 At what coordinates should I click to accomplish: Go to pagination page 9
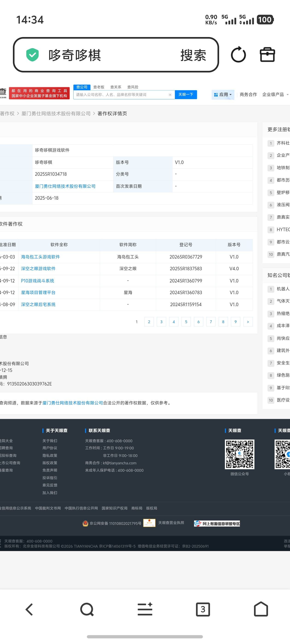click(x=235, y=322)
